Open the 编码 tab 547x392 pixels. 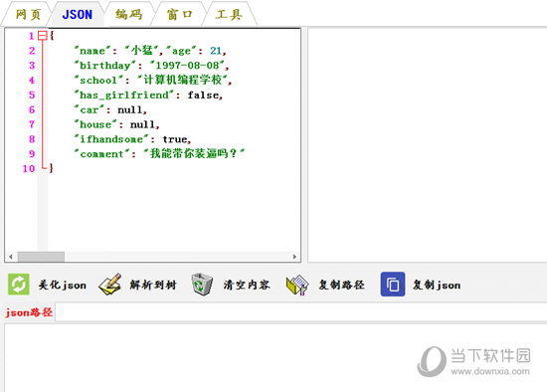(x=128, y=14)
